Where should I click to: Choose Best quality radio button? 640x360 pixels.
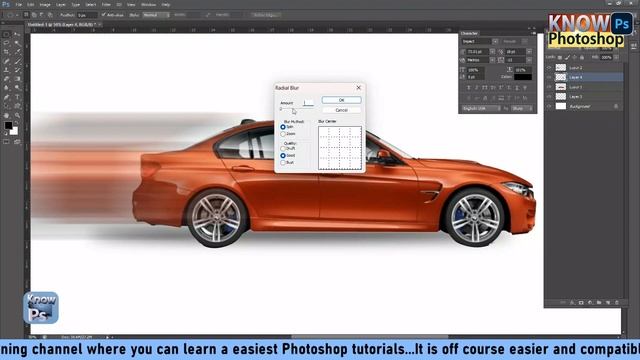pos(282,162)
